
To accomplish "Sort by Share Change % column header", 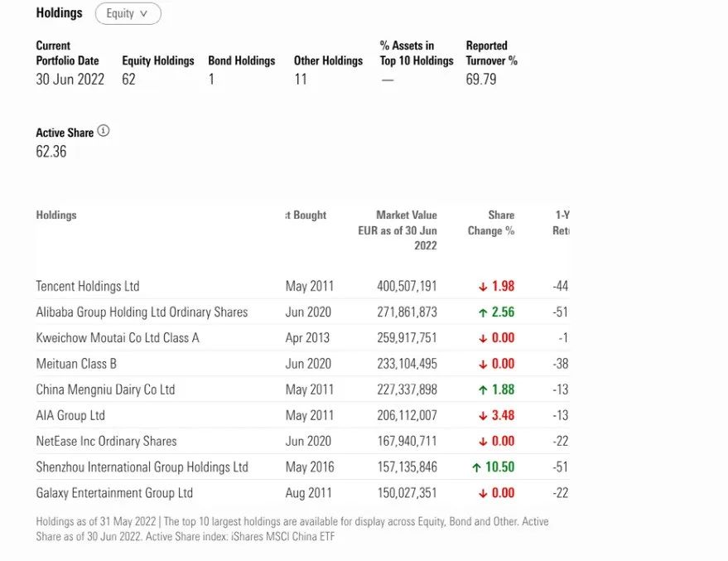I will pyautogui.click(x=491, y=223).
